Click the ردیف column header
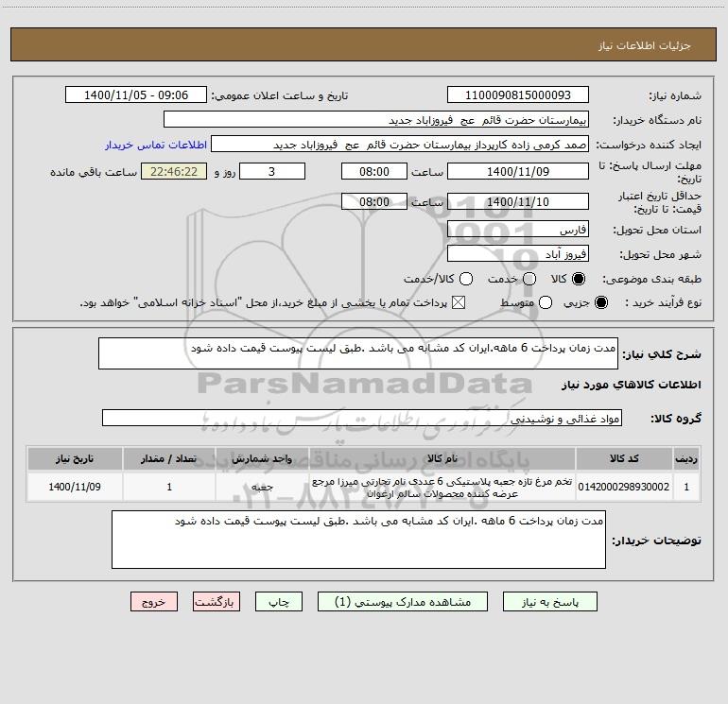The width and height of the screenshot is (728, 704). (x=686, y=458)
